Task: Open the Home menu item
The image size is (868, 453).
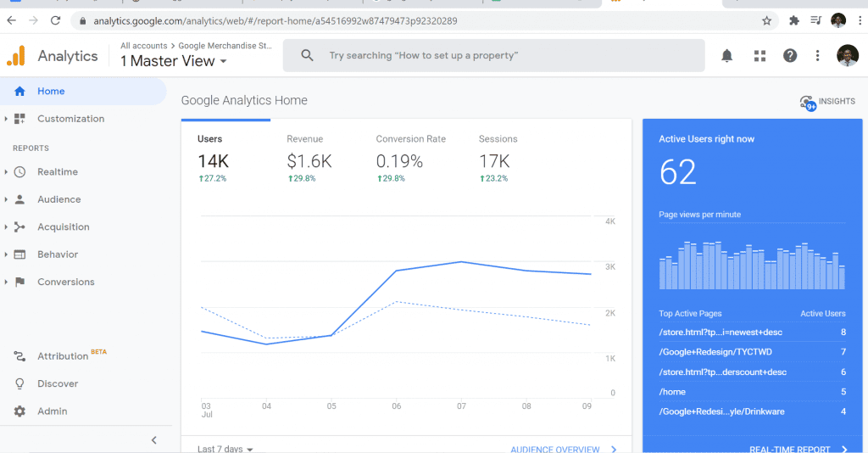Action: coord(83,92)
